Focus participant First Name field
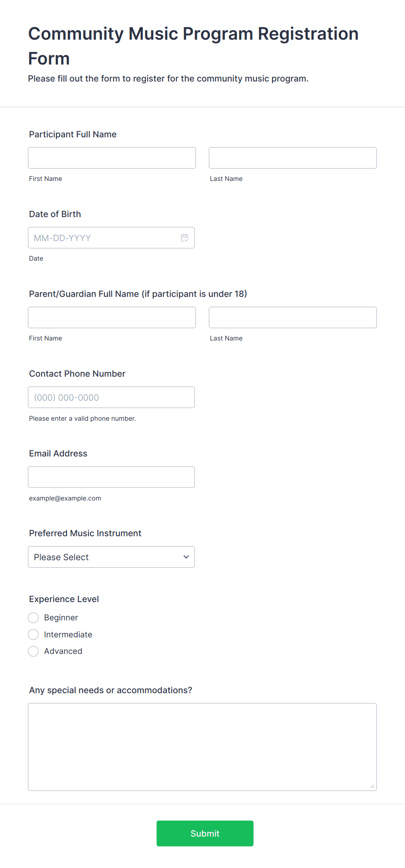 click(x=112, y=158)
